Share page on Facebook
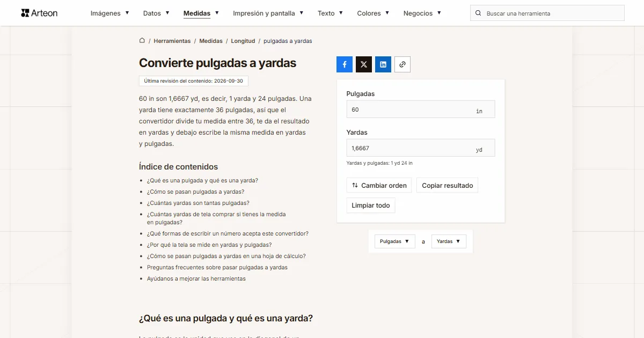The width and height of the screenshot is (644, 338). [345, 64]
